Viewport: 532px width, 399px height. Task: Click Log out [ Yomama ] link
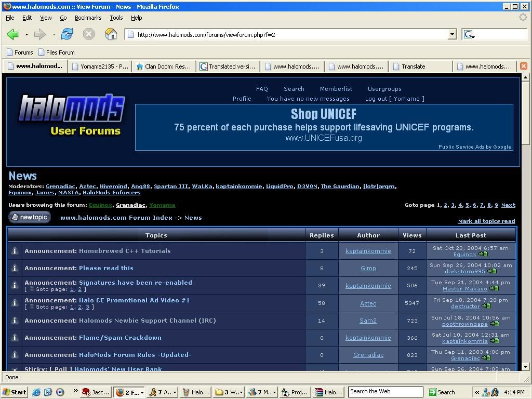tap(395, 99)
